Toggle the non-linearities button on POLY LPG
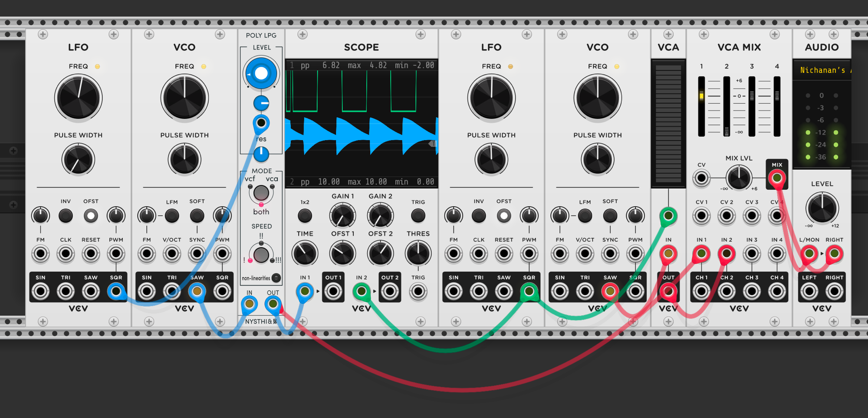Viewport: 868px width, 418px height. pos(276,278)
